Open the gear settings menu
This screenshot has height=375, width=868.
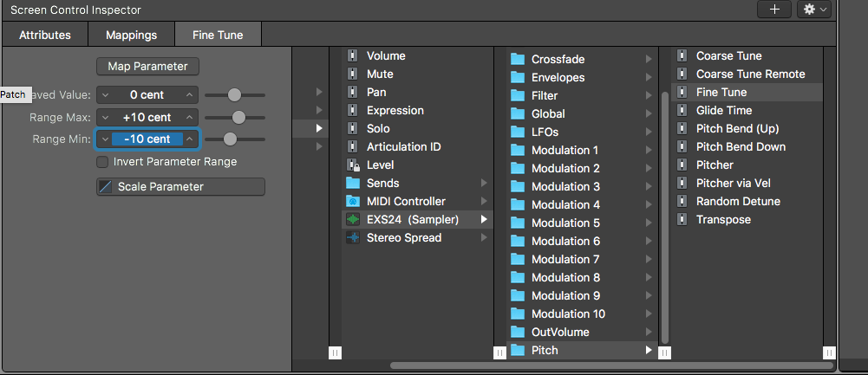(x=816, y=10)
